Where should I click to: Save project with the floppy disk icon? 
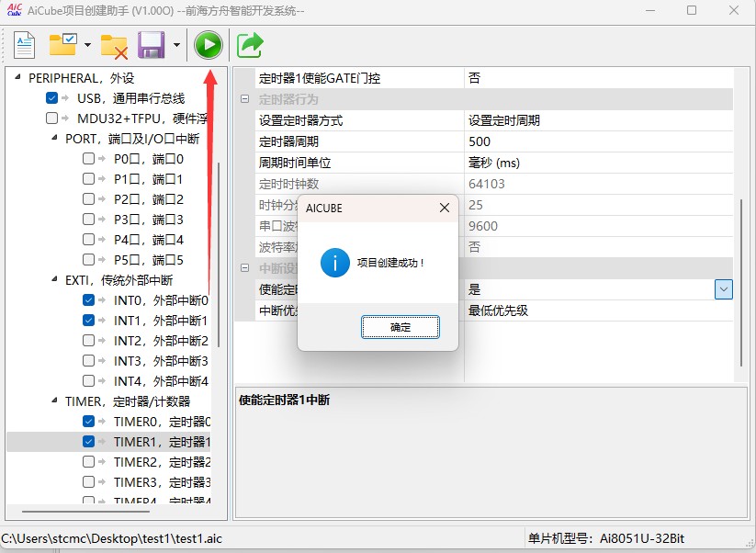(x=151, y=45)
